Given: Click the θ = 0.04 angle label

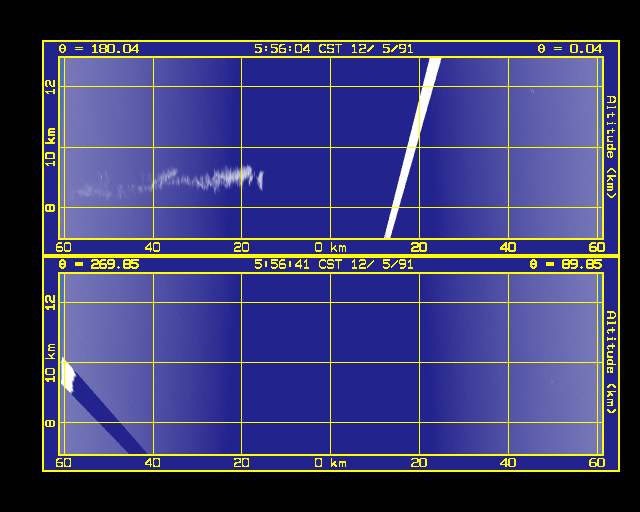Looking at the screenshot, I should click(x=569, y=49).
